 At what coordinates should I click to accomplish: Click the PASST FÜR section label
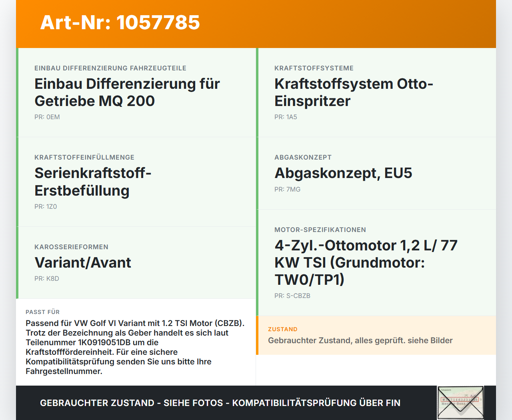point(42,312)
